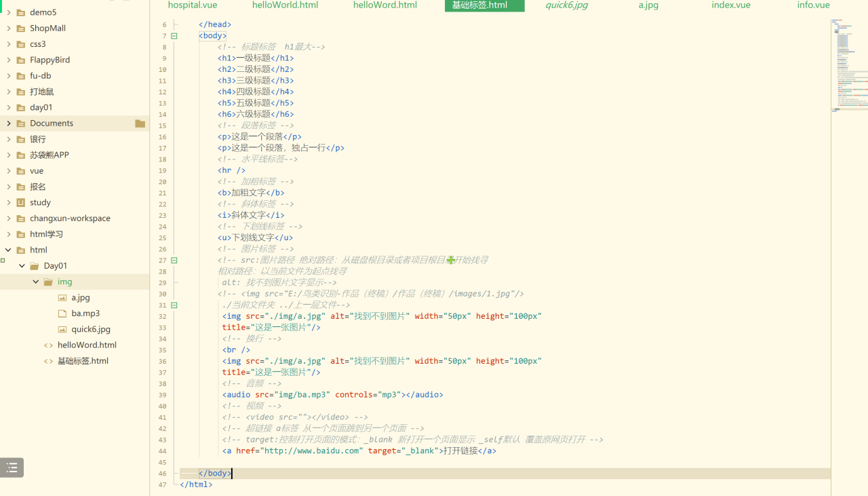This screenshot has width=868, height=496.
Task: Click the <h1>一级标题</h1> code line
Action: [256, 58]
